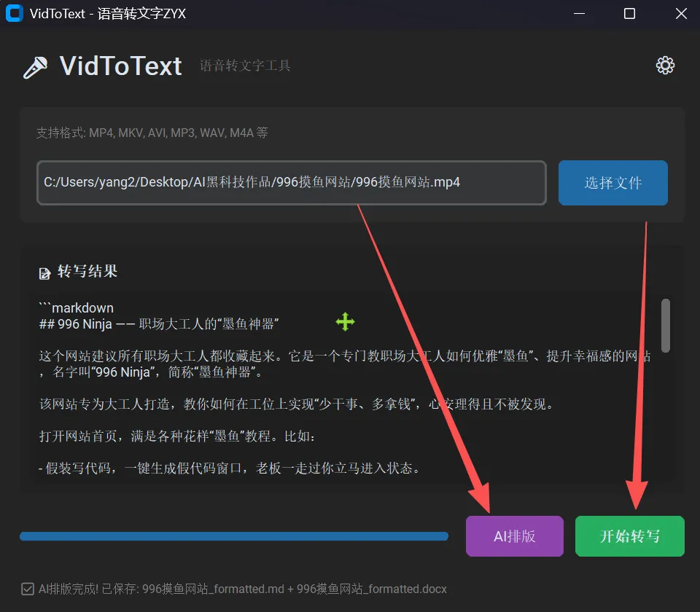Click the VidToText microphone logo icon

point(35,67)
